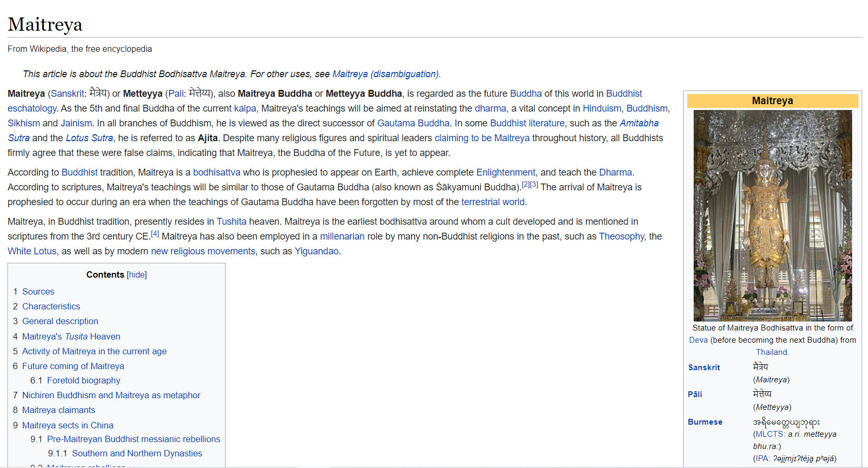Screen dimensions: 868x468
Task: Open the millenarian link
Action: (342, 236)
